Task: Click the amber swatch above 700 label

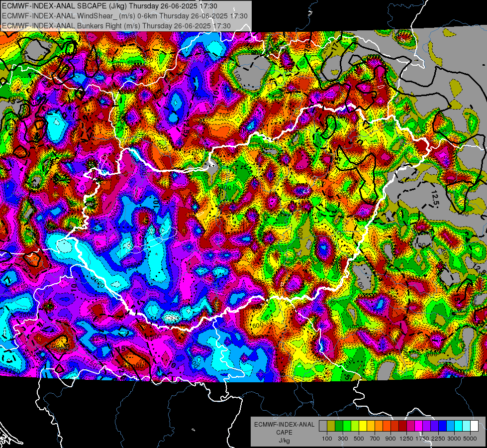Action: tap(371, 426)
